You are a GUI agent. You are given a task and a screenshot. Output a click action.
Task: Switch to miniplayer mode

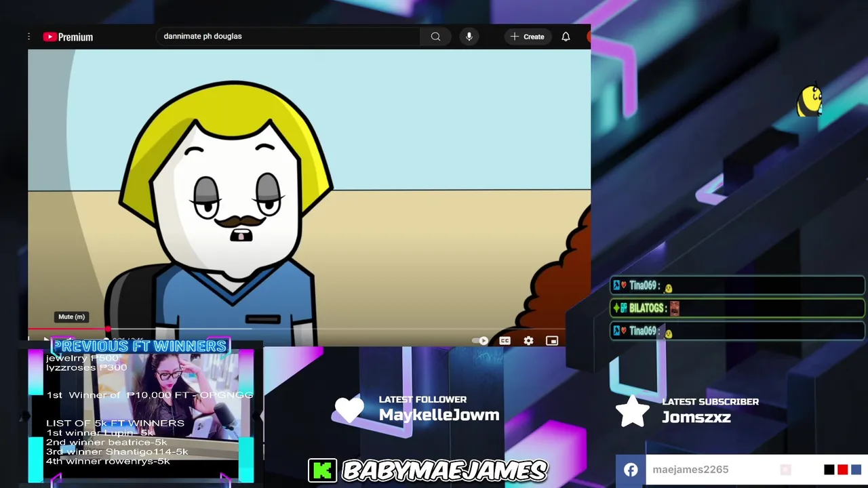[552, 341]
